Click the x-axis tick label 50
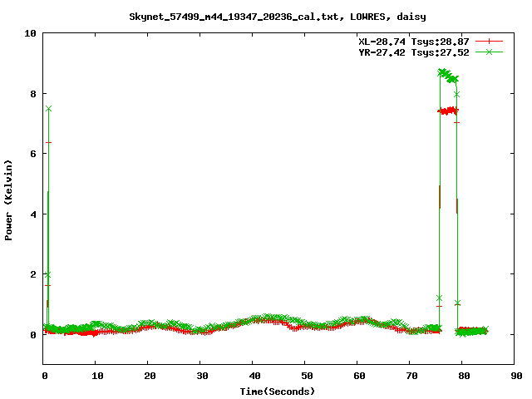 307,376
